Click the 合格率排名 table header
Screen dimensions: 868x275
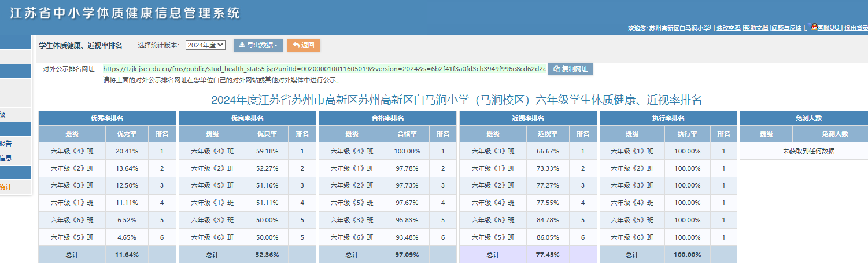pyautogui.click(x=387, y=118)
